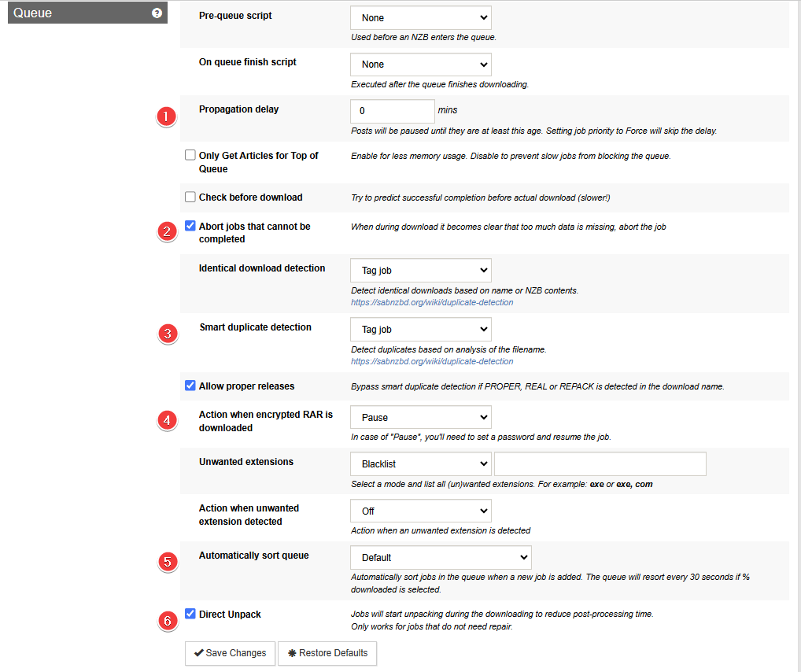This screenshot has height=672, width=801.
Task: Click the Save Changes button
Action: coord(230,653)
